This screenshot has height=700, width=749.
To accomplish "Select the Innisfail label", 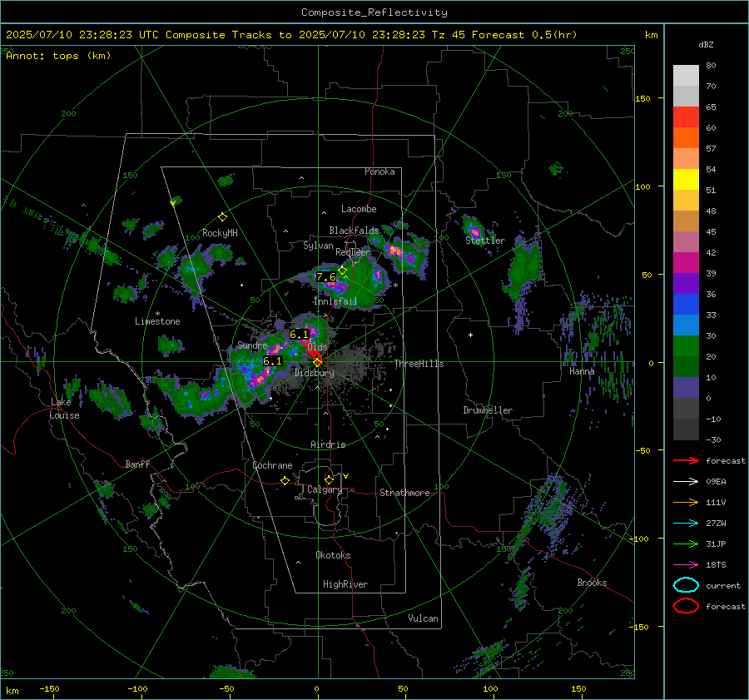I will 335,301.
